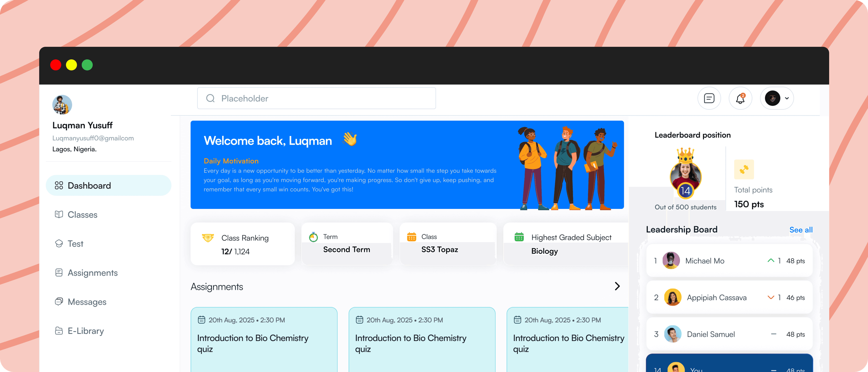Click Luqman Yusuff's sidebar profile photo
This screenshot has height=372, width=868.
pos(62,105)
